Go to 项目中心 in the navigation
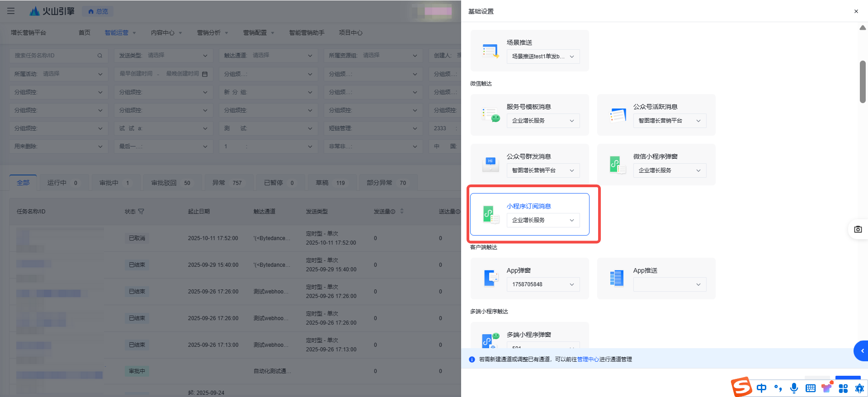The width and height of the screenshot is (868, 397). [351, 33]
